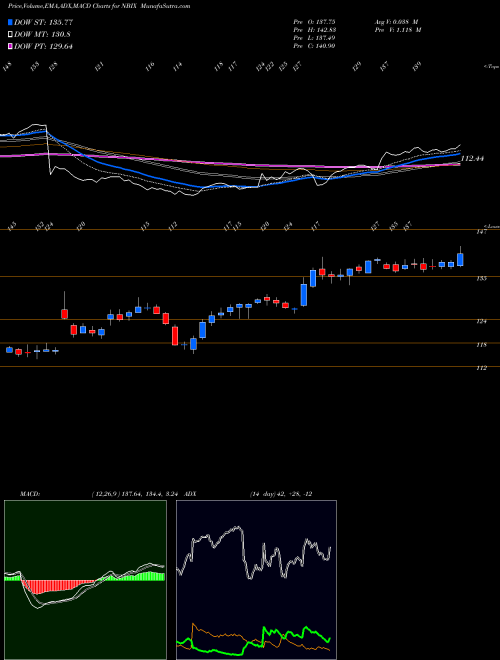The image size is (500, 660).
Task: Click the blue DOW ST legend swatch
Action: 11,22
